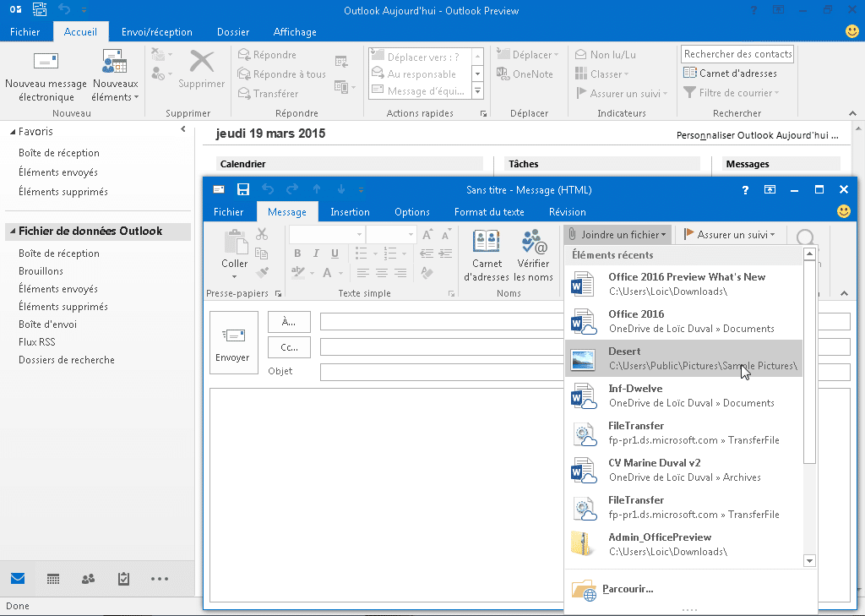Open People view from the bottom navigation bar
The height and width of the screenshot is (616, 865).
tap(88, 579)
